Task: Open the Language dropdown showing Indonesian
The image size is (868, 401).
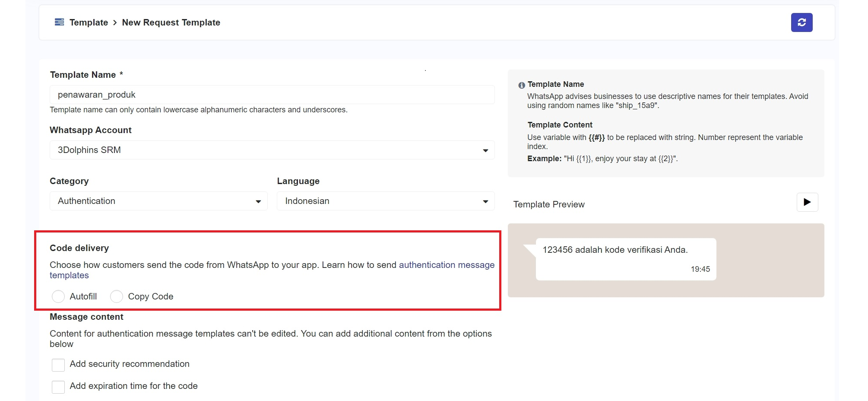Action: click(385, 201)
